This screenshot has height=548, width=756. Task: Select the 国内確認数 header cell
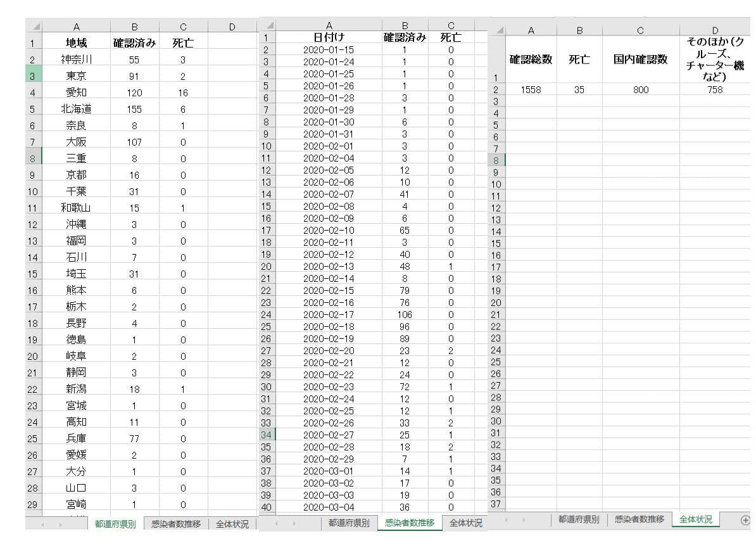coord(641,60)
